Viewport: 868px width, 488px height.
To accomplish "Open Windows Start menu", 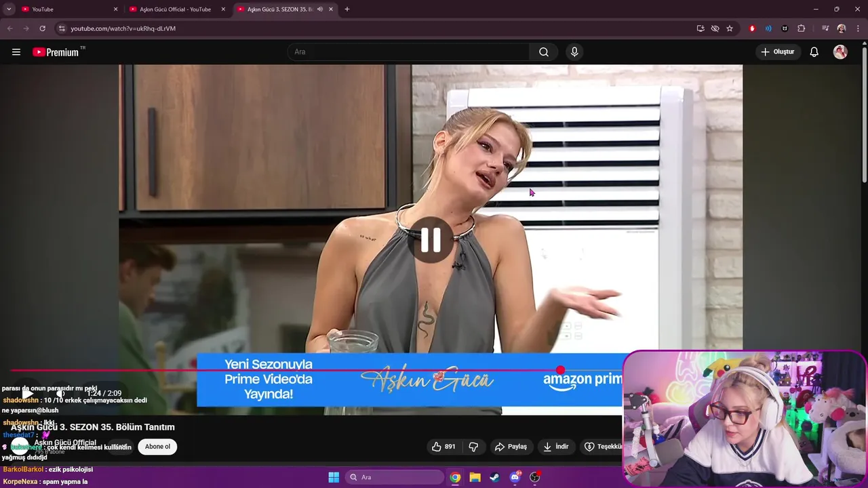I will click(x=334, y=477).
